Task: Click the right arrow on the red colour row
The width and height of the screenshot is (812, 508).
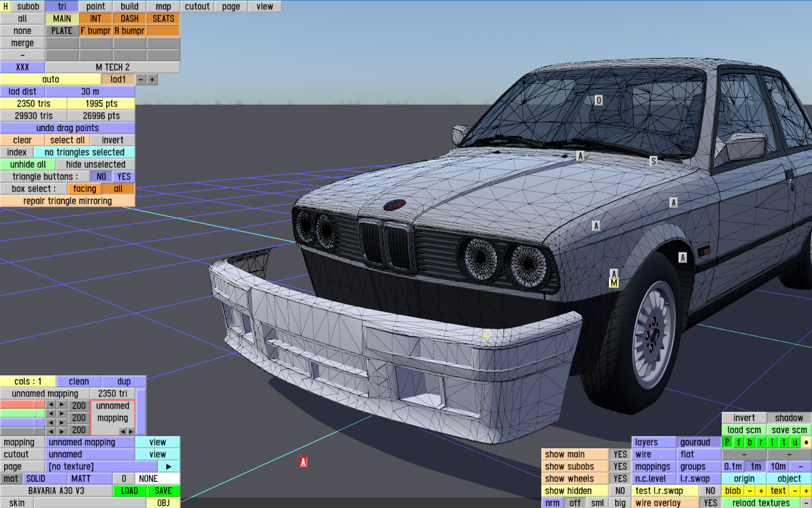Action: pyautogui.click(x=62, y=405)
